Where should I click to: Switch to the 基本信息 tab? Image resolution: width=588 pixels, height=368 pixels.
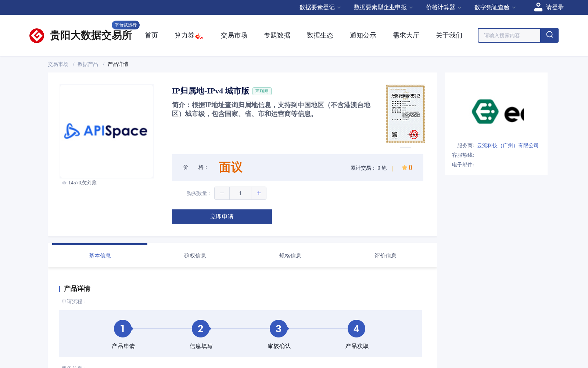[x=100, y=256]
